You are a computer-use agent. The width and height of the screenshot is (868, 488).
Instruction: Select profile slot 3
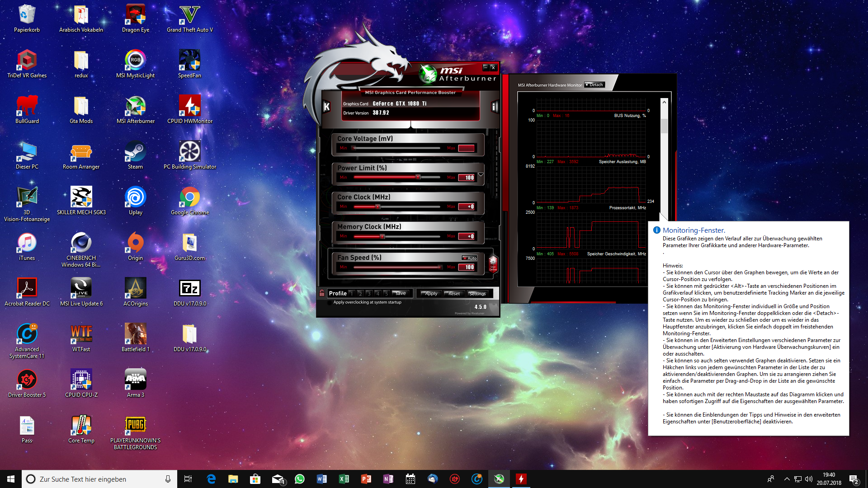(368, 294)
